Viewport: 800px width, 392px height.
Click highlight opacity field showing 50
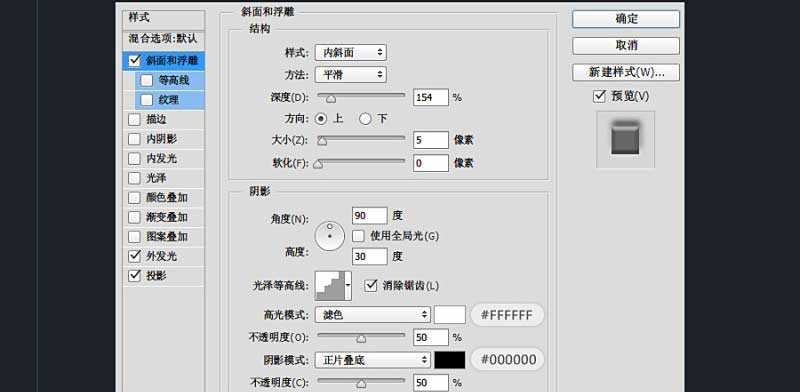(431, 337)
